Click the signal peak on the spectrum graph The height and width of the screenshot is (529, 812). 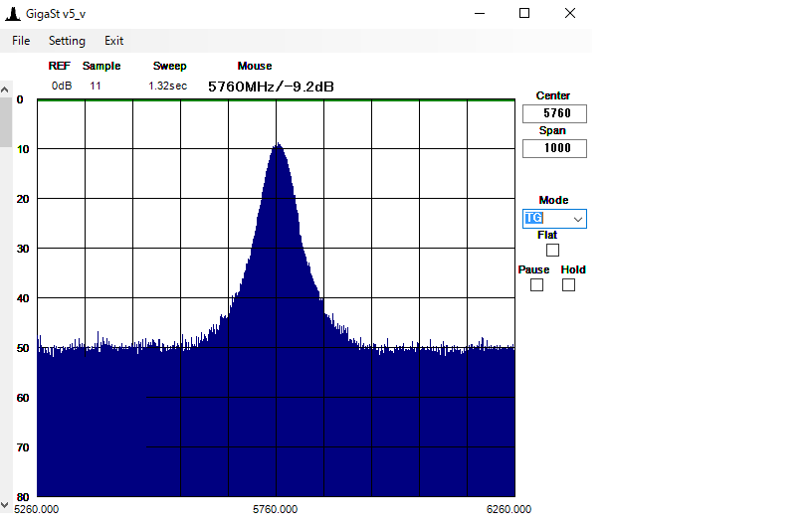click(x=278, y=145)
